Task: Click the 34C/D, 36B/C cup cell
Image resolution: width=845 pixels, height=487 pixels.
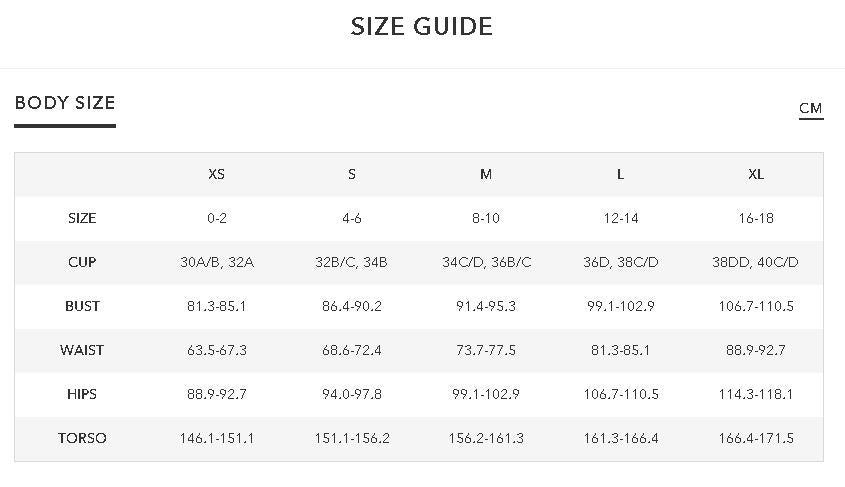Action: [486, 262]
